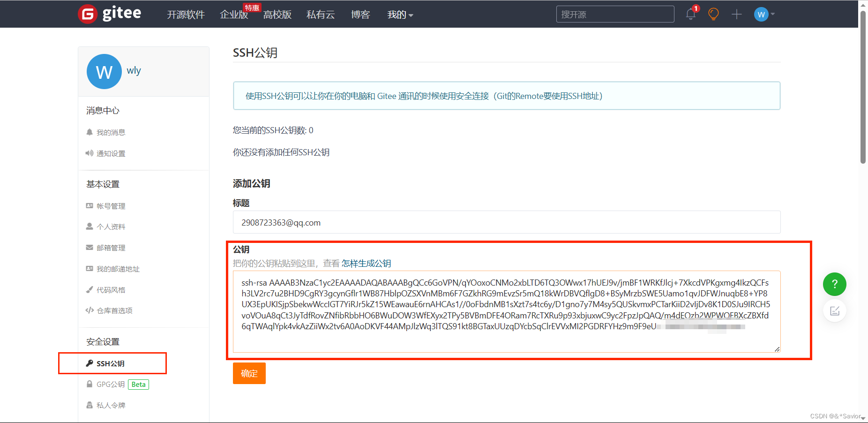Screen dimensions: 868x423
Task: Click the person icon beside 个人资料
Action: tap(90, 227)
